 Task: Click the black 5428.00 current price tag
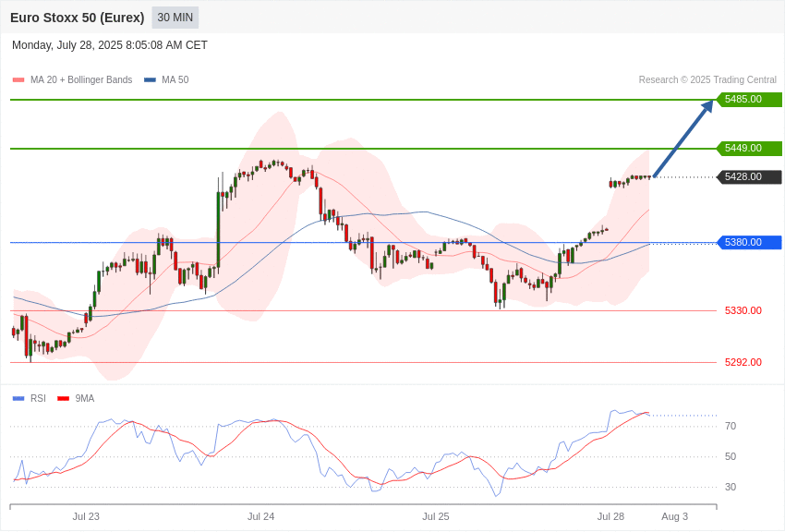(749, 176)
